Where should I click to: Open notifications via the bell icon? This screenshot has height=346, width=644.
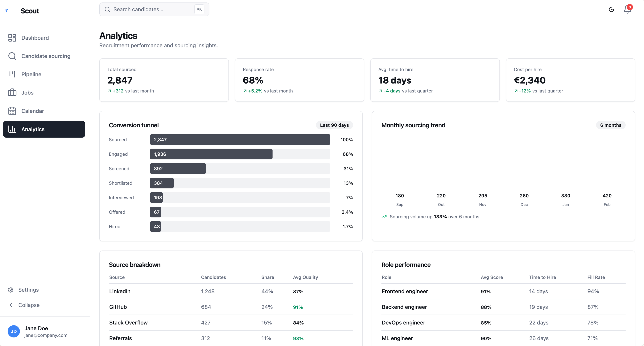(x=627, y=9)
